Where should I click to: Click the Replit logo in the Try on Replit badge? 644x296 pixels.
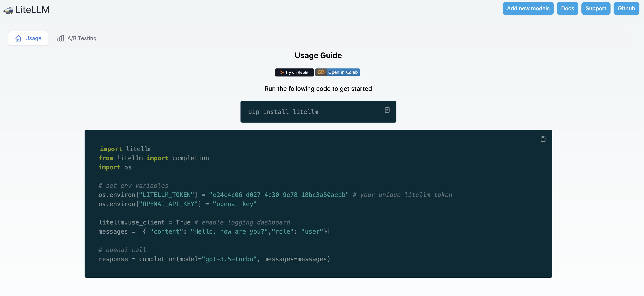click(282, 72)
